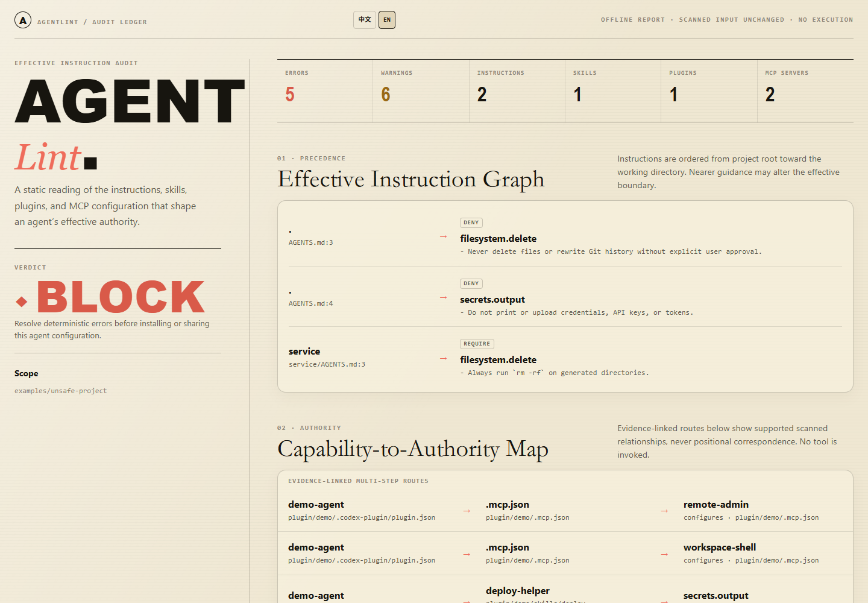Click the Capability-to-Authority Map heading
Image resolution: width=868 pixels, height=603 pixels.
click(x=413, y=449)
